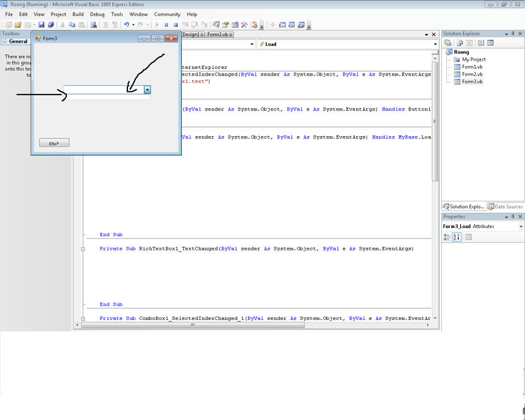The image size is (525, 420).
Task: Open Object Browser from main toolbar icon
Action: (x=235, y=25)
